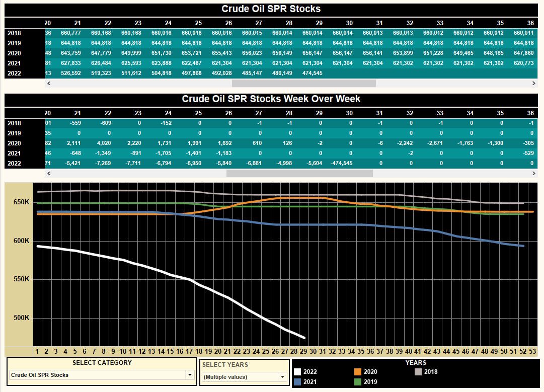Click the Crude Oil SPR Stocks title bar

point(271,9)
